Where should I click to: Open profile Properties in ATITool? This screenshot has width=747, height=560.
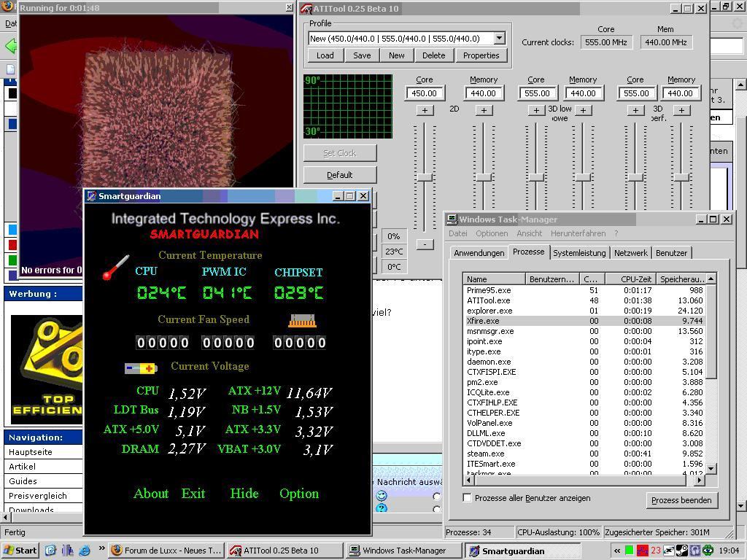point(481,55)
